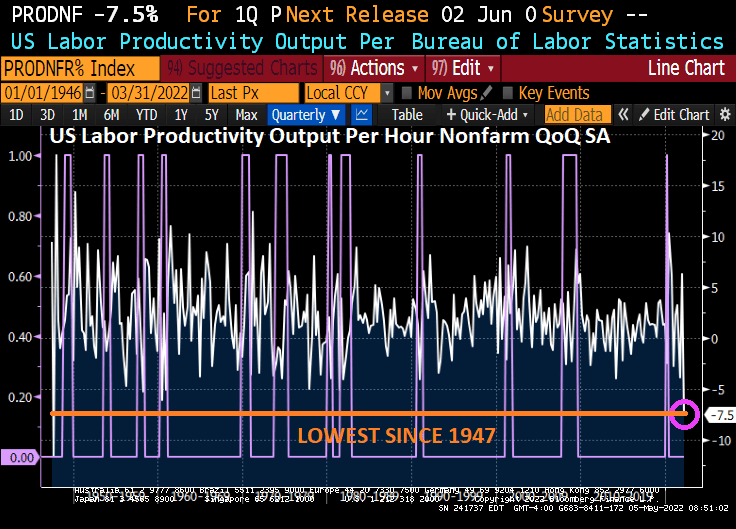
Task: Click the Edit Chart pencil button
Action: pos(675,114)
